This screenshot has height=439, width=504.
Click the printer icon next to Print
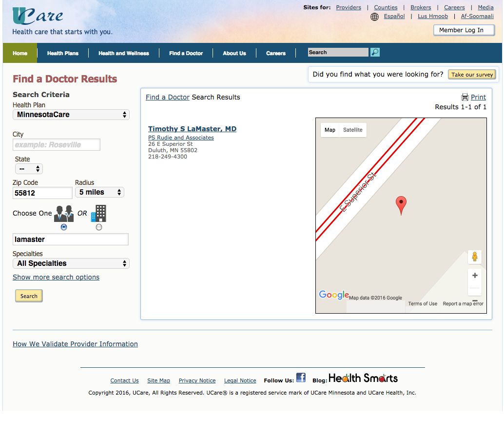pos(465,97)
